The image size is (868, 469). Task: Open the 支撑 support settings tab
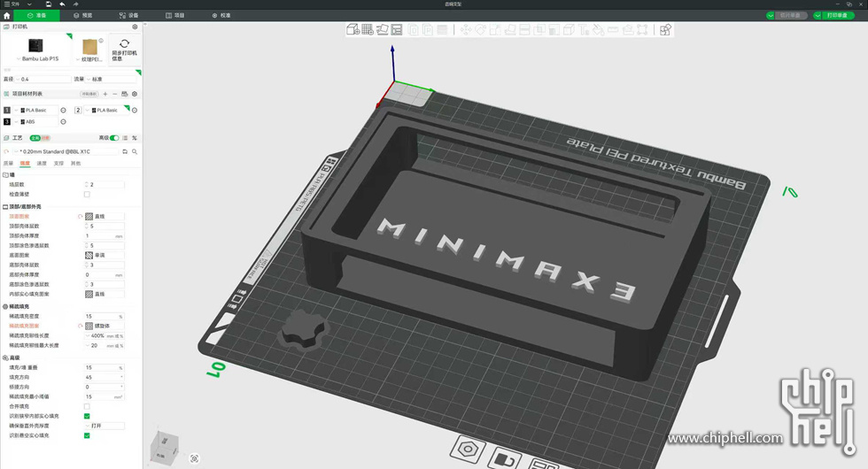pos(58,163)
